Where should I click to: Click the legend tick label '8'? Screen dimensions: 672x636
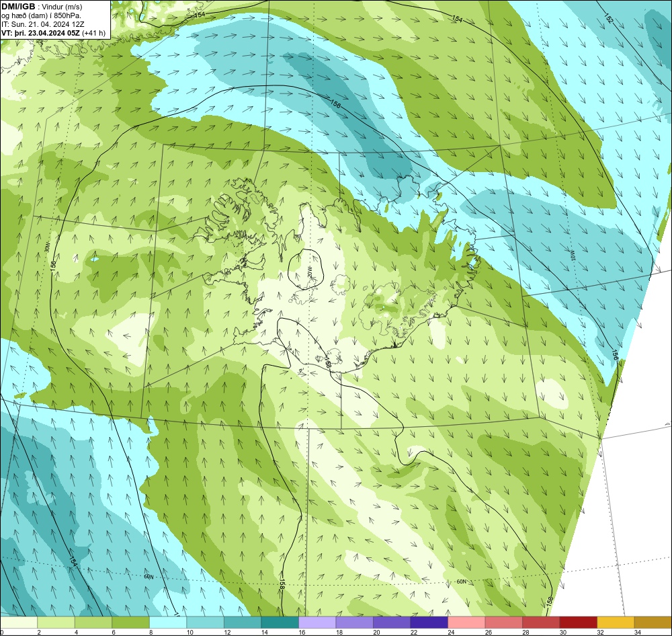tap(151, 632)
